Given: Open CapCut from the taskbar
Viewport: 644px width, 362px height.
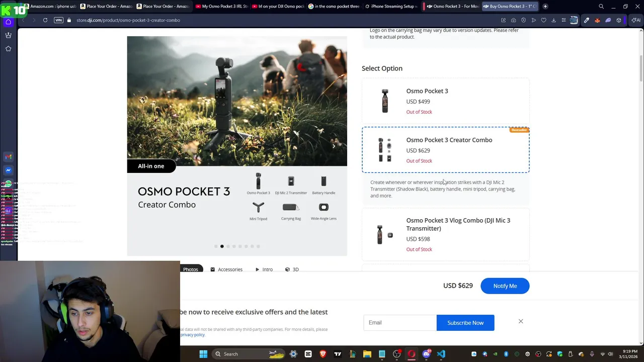Looking at the screenshot, I should coord(308,354).
